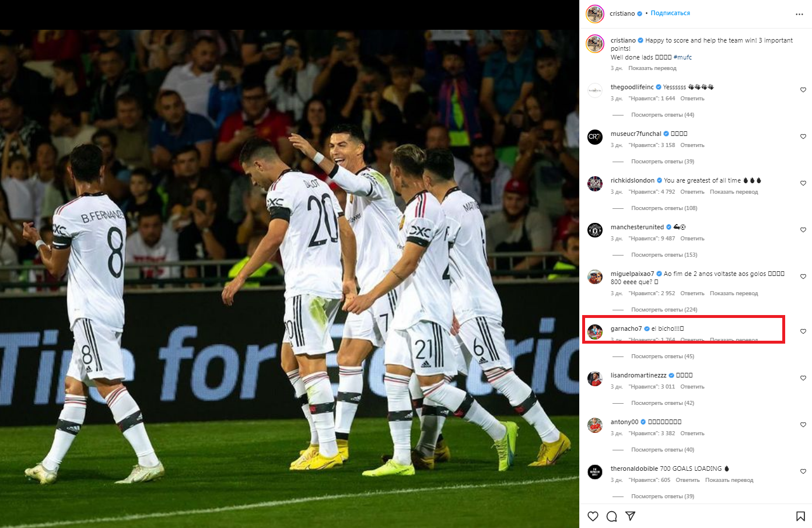
Task: Like garnacho7's comment with the heart
Action: [803, 331]
